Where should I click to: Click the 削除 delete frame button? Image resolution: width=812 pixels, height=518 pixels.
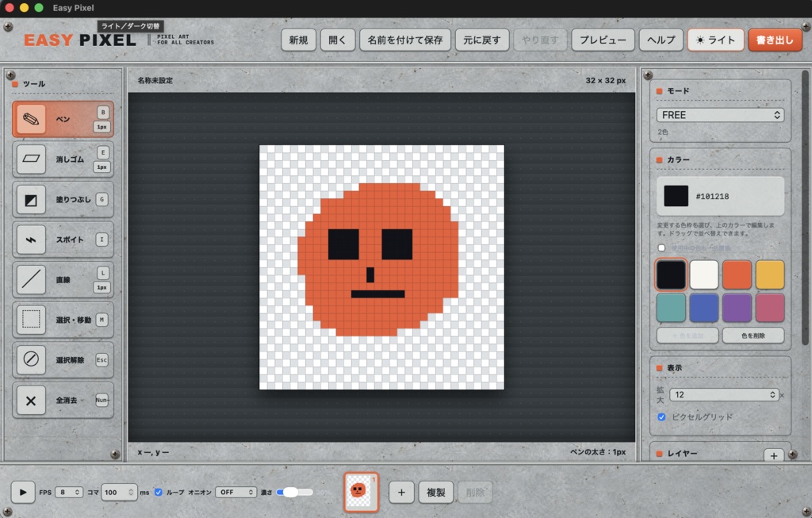[x=475, y=492]
